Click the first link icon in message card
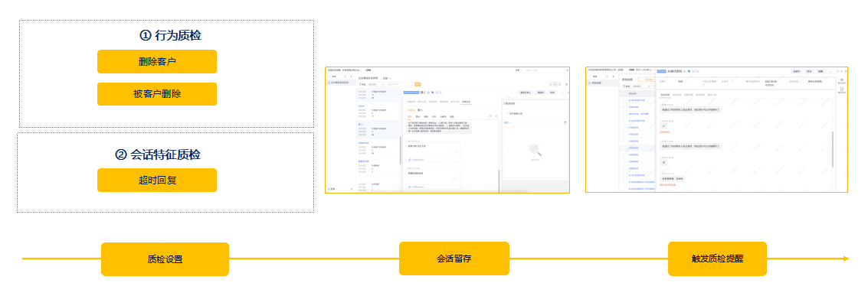 [455, 152]
